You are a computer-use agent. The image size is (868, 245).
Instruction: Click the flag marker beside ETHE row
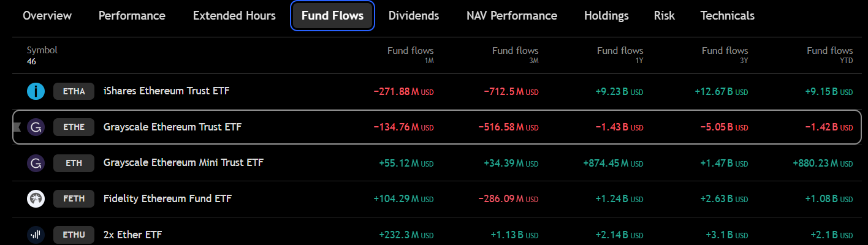click(x=17, y=127)
